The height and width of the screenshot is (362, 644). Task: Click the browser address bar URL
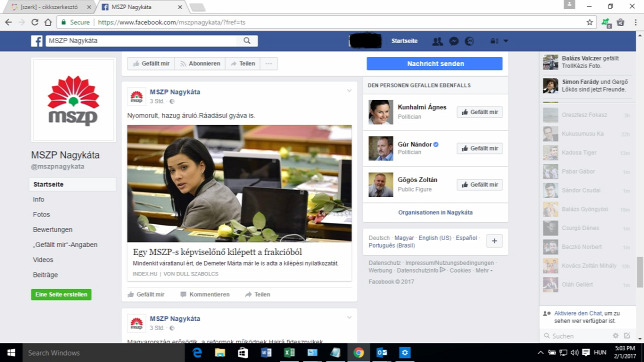(x=171, y=23)
